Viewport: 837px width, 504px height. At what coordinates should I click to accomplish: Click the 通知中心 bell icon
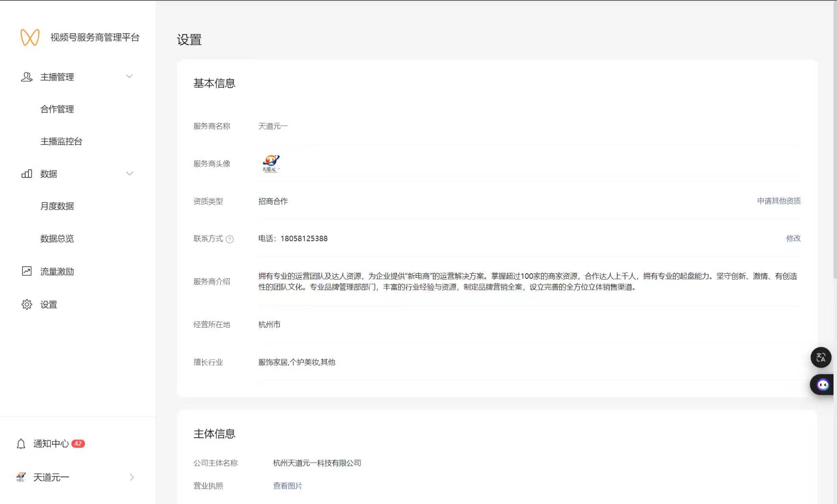(x=21, y=444)
